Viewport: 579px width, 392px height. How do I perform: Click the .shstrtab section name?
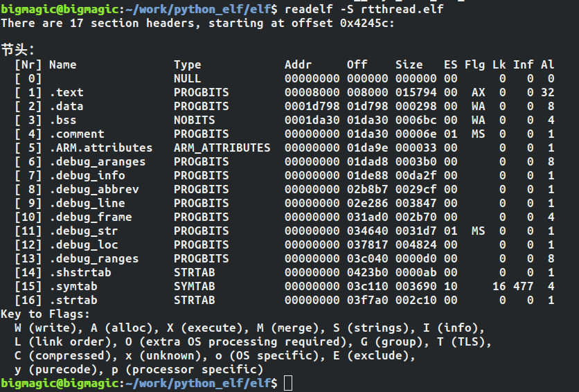pyautogui.click(x=80, y=273)
